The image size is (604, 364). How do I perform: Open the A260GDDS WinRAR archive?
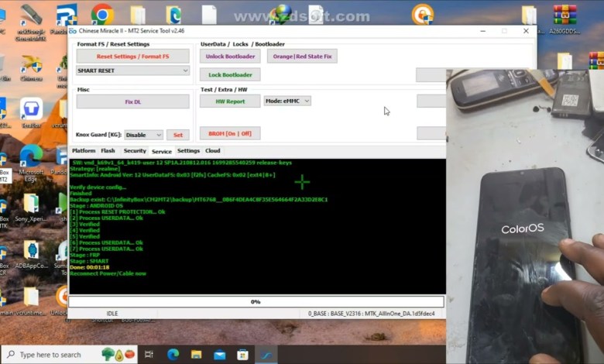pyautogui.click(x=565, y=19)
